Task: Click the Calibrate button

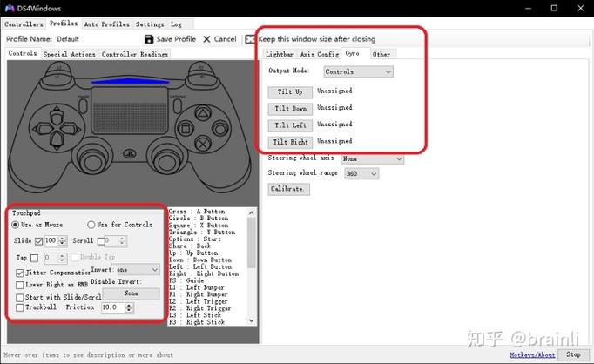Action: click(x=288, y=189)
